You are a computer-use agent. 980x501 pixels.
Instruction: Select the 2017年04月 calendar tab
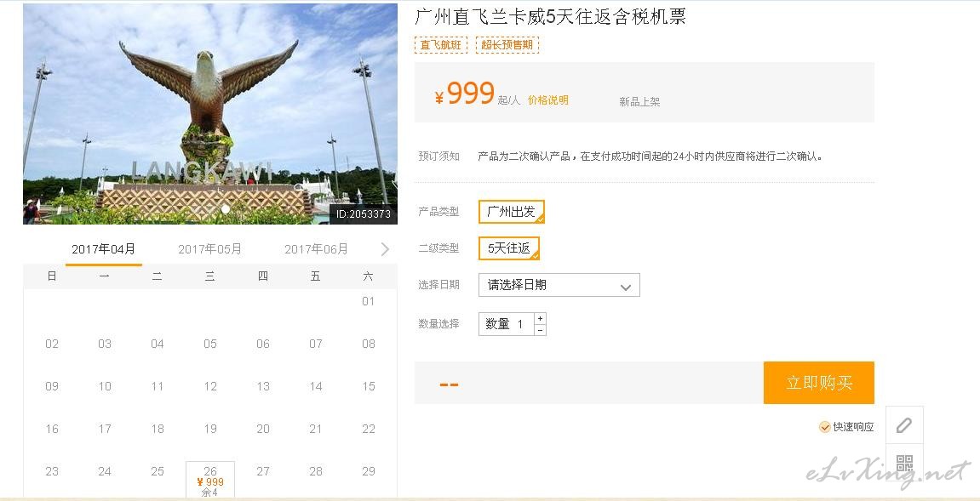click(x=103, y=249)
